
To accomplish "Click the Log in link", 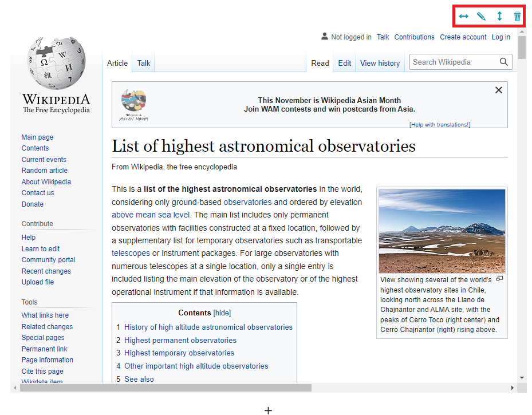I will [x=501, y=37].
